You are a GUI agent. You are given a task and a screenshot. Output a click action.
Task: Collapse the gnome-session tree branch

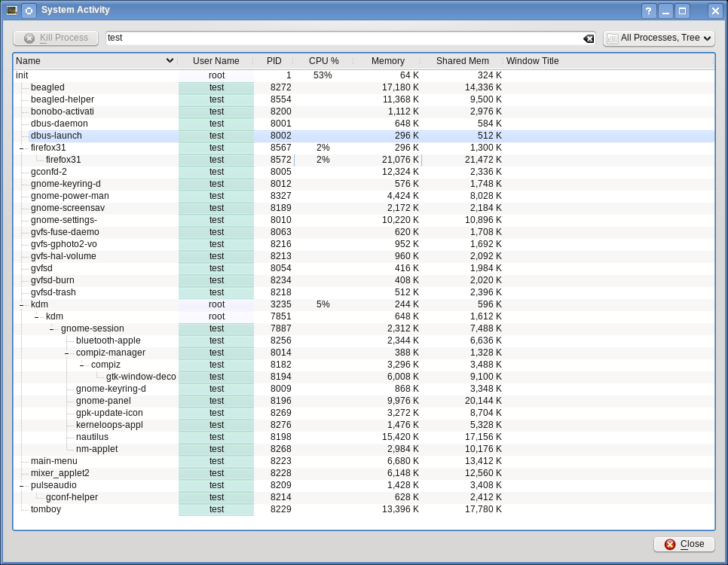(52, 329)
